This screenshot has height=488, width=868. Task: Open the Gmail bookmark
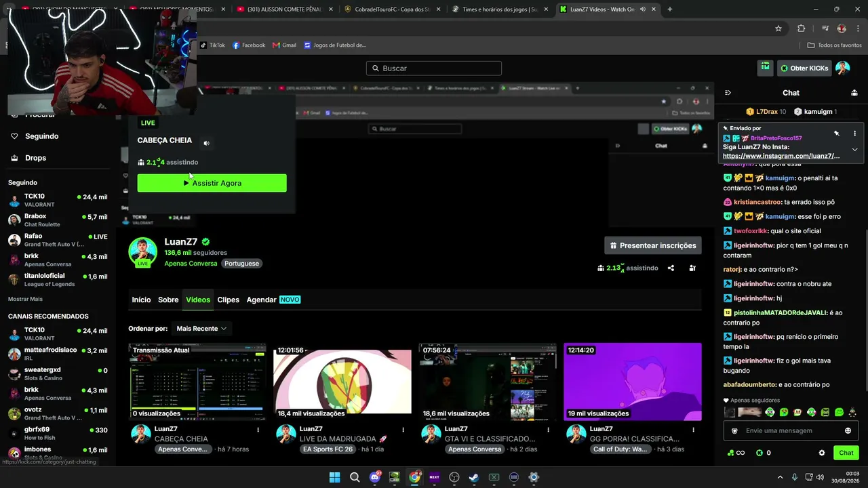(x=285, y=45)
